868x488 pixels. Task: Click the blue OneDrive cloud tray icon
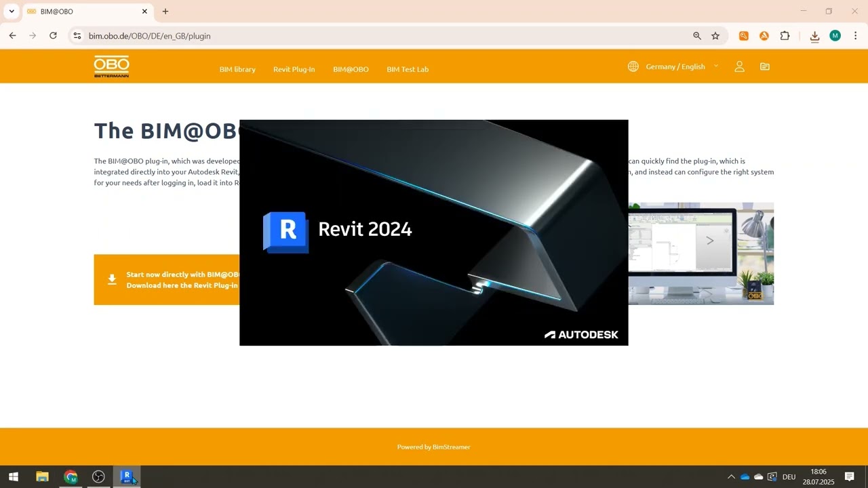[745, 476]
